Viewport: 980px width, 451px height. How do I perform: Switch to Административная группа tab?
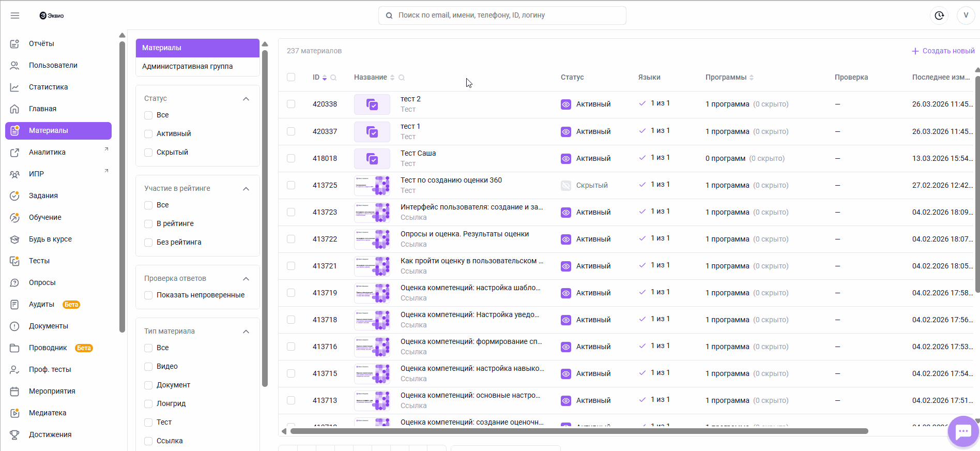point(187,66)
